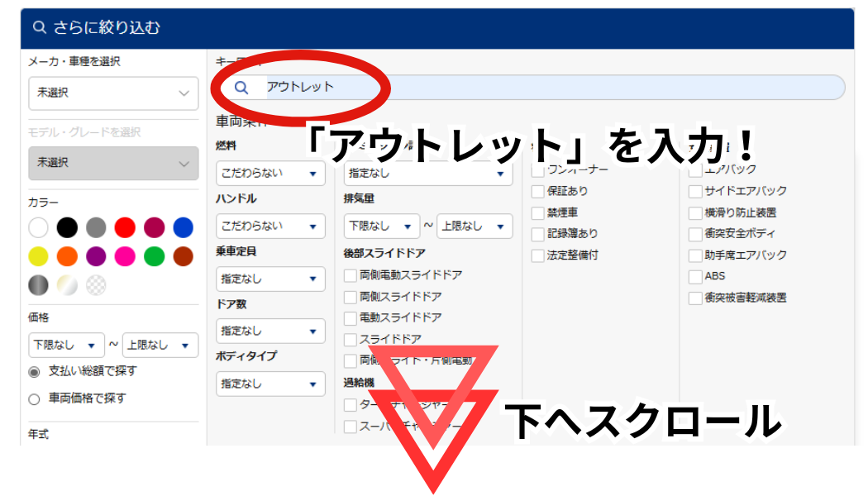The width and height of the screenshot is (868, 496).
Task: Tick the 両側電動スライドドア checkbox
Action: tap(351, 275)
